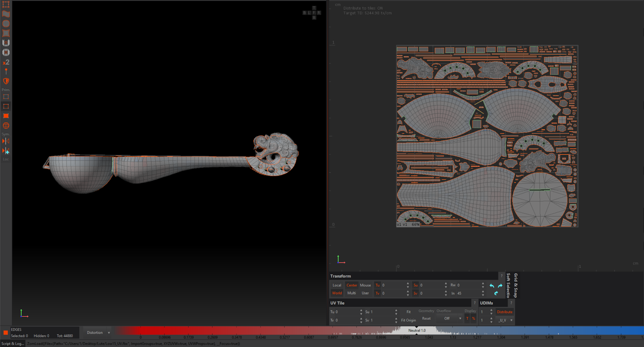Open the UV Tile panel help question mark
644x347 pixels.
(x=475, y=303)
